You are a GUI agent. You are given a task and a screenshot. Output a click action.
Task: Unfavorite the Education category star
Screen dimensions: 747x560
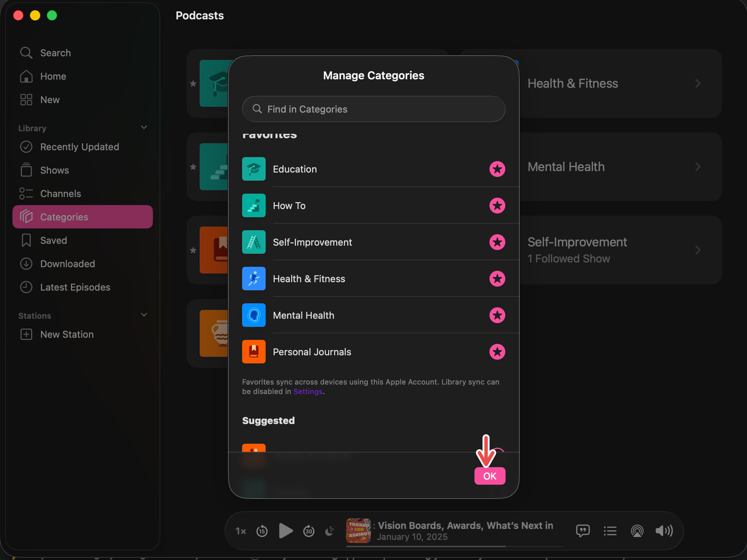pos(497,169)
